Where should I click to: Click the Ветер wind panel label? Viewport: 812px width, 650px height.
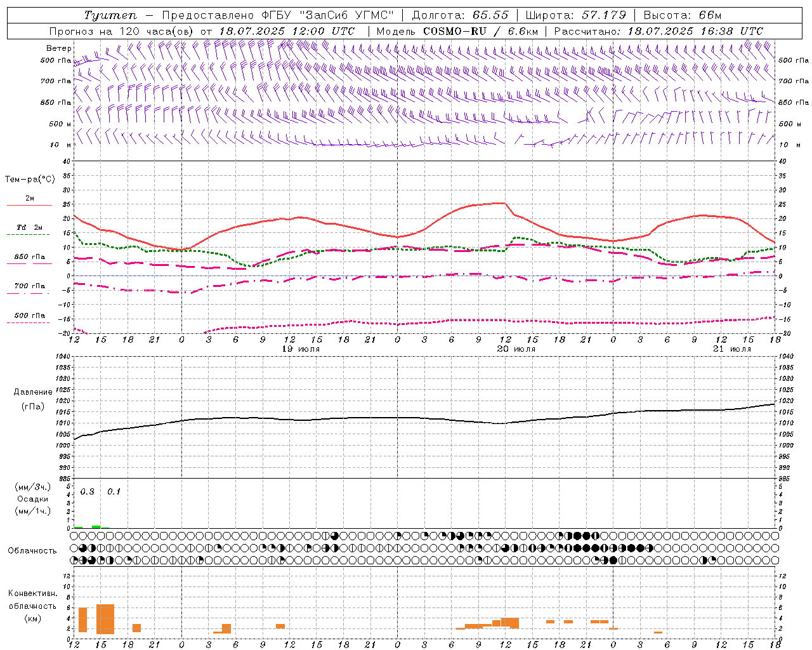point(58,48)
